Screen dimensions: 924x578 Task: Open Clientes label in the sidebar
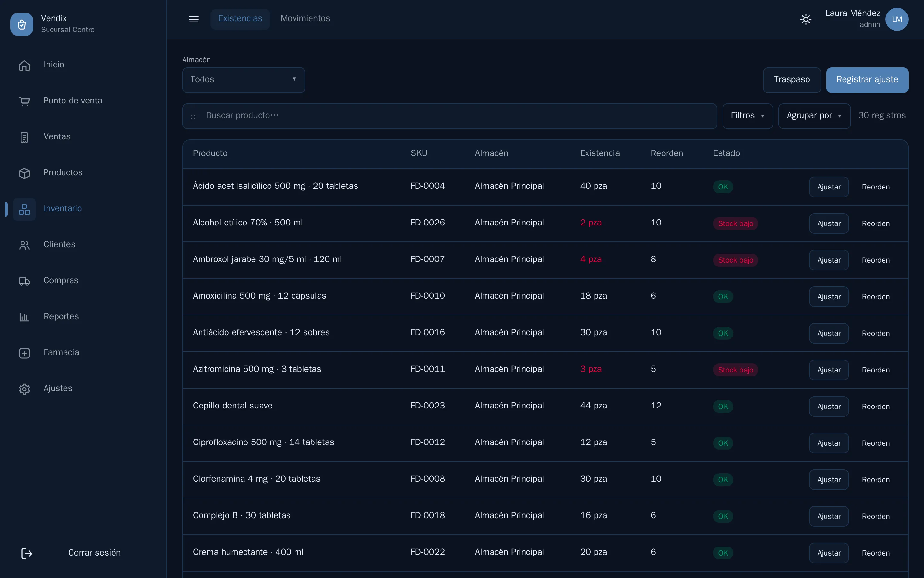(x=60, y=244)
